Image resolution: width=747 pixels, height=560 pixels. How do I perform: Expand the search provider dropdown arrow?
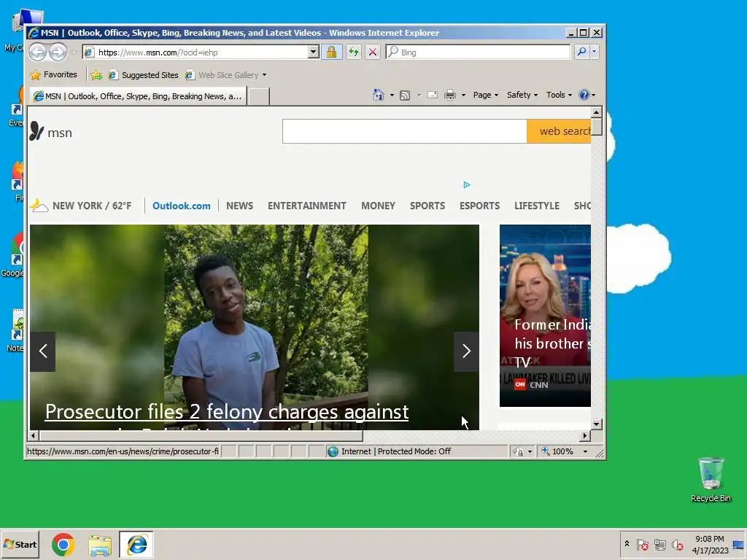pos(594,52)
